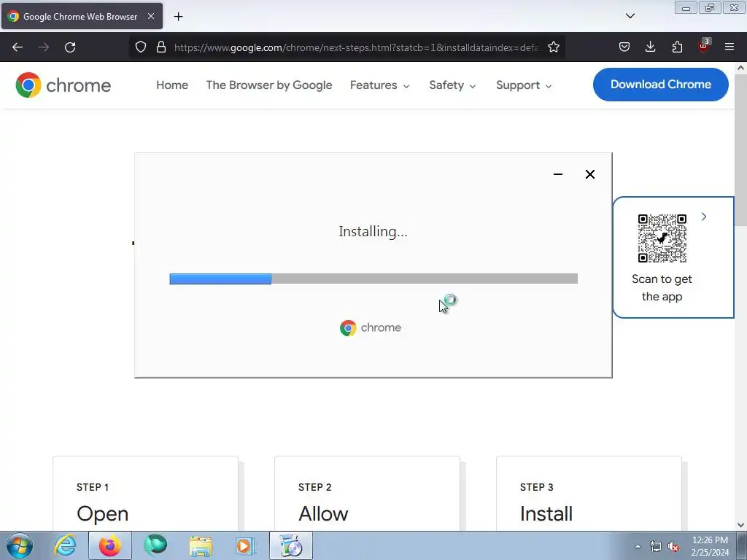View site security via the padlock icon
747x560 pixels.
[161, 47]
